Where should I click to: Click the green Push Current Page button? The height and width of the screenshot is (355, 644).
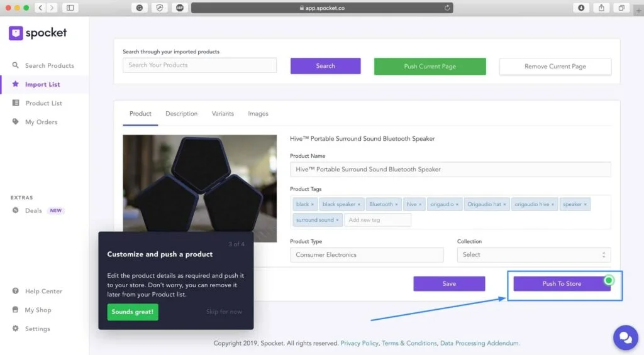(x=430, y=66)
